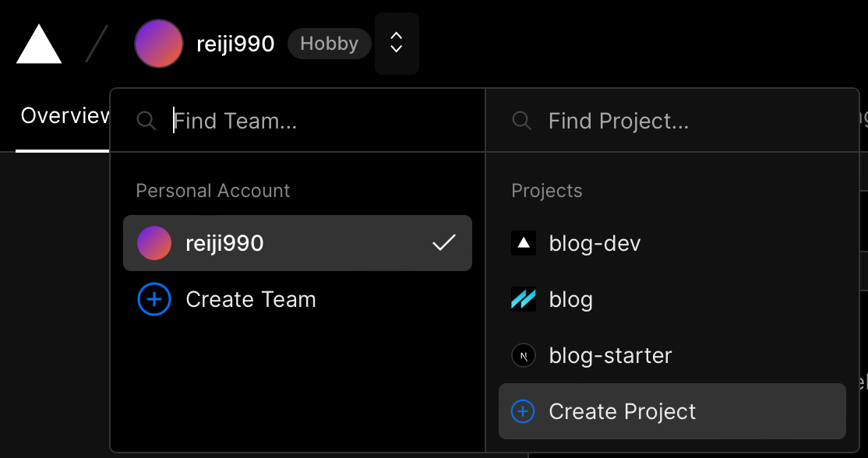
Task: Click the Hobby plan badge
Action: pos(330,44)
